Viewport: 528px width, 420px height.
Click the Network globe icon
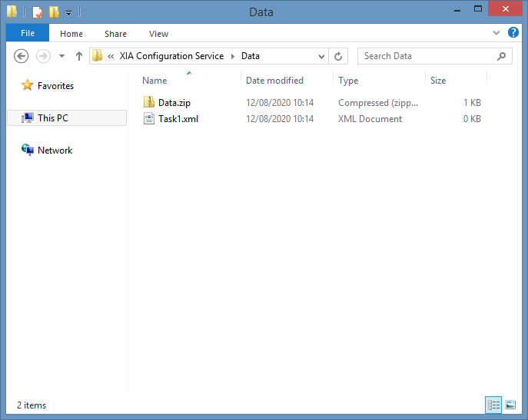point(28,150)
